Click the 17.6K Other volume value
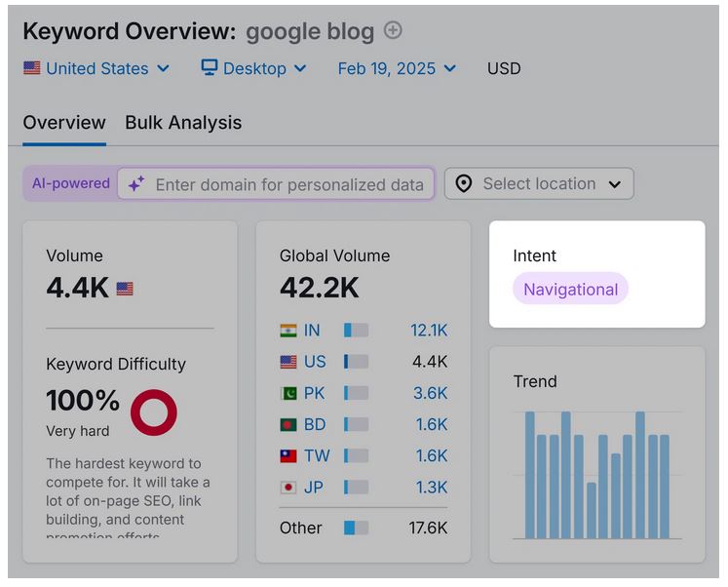The height and width of the screenshot is (587, 728). pos(428,528)
